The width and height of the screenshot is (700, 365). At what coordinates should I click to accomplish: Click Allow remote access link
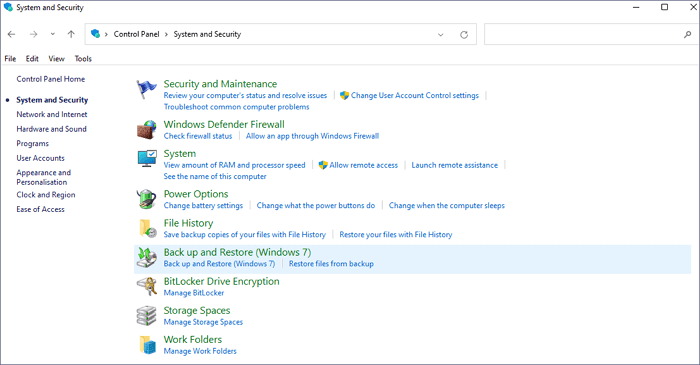click(363, 165)
